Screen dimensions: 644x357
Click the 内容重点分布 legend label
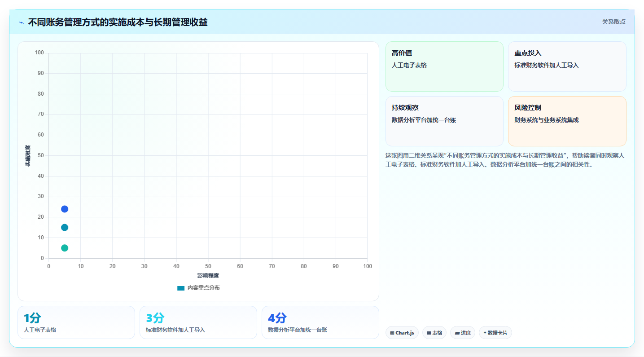(204, 288)
